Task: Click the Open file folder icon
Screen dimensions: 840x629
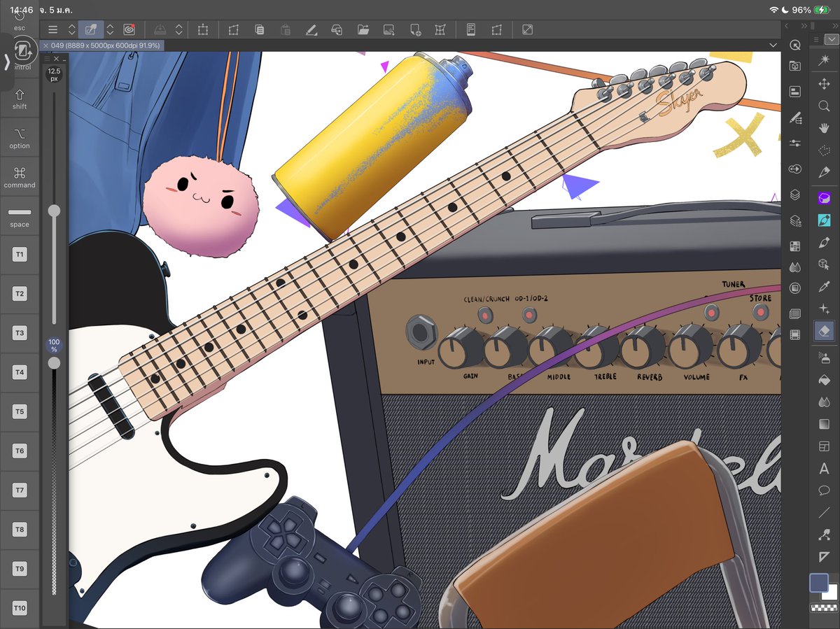Action: [363, 29]
